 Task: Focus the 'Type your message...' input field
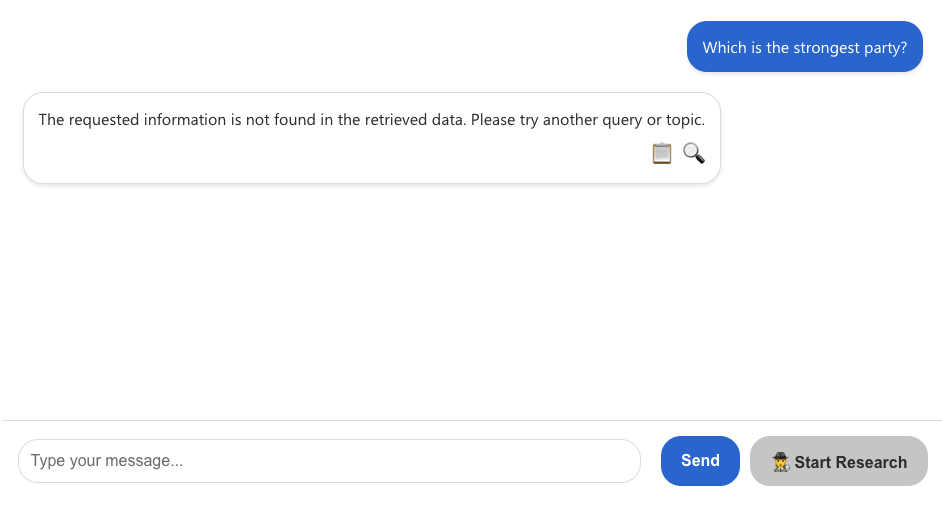point(329,461)
